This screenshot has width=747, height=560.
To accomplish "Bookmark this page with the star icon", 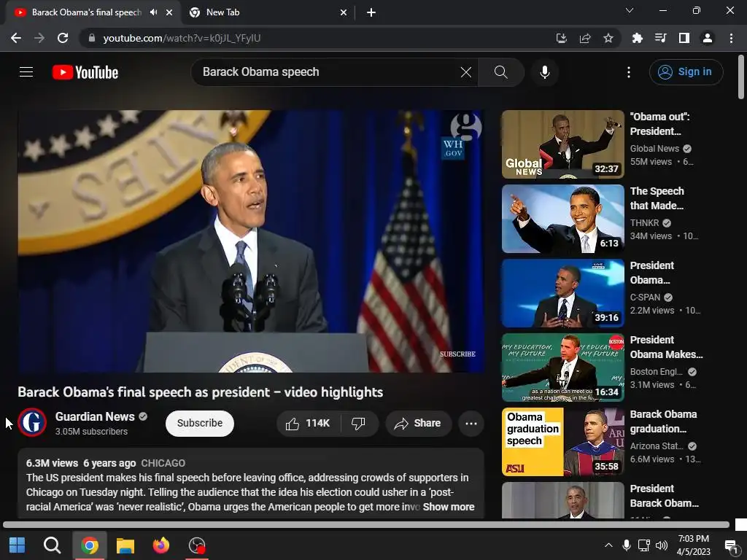I will 608,38.
